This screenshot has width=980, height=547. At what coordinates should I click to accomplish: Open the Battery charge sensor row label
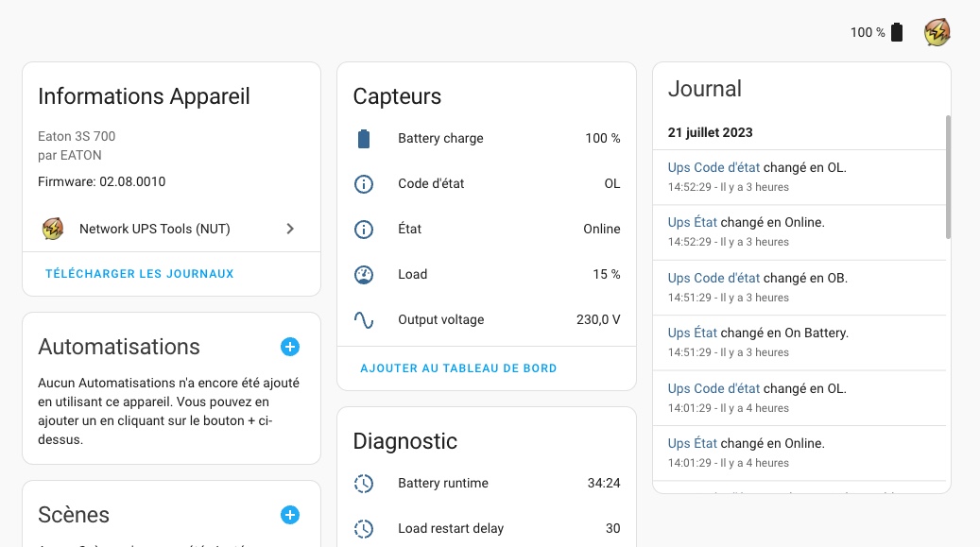click(440, 138)
